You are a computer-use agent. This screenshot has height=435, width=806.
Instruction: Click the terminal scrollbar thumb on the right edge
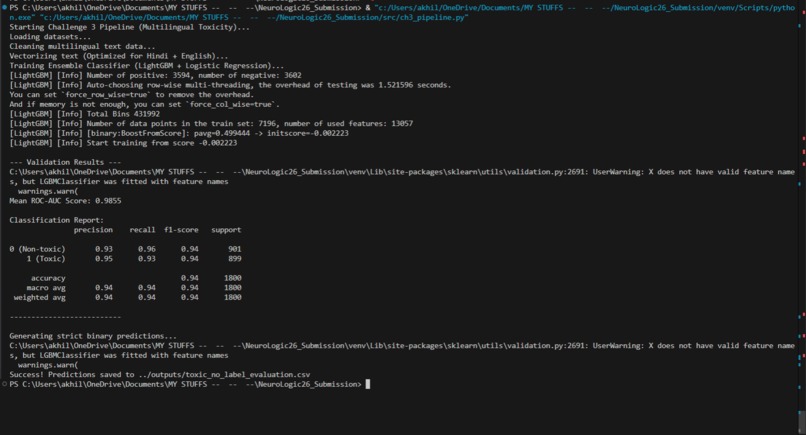[801, 422]
